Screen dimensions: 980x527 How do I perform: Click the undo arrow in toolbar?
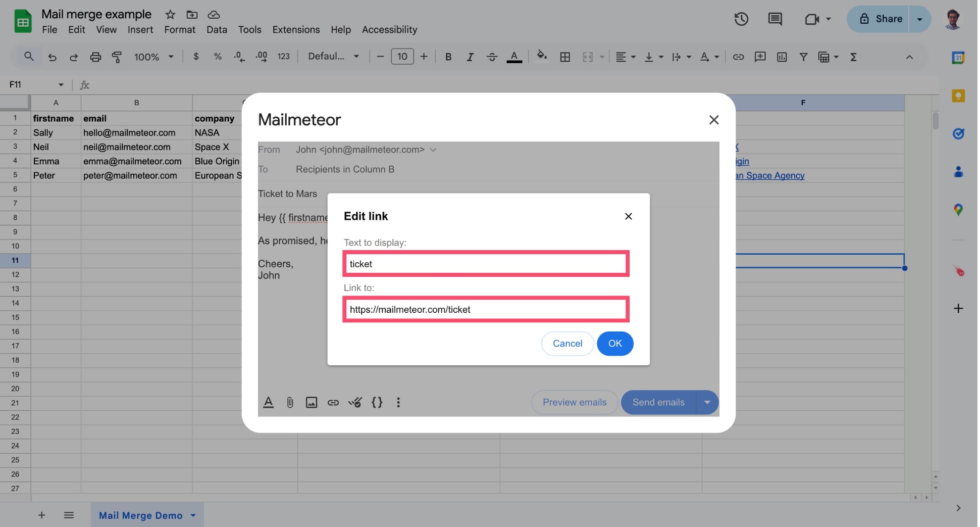point(52,57)
